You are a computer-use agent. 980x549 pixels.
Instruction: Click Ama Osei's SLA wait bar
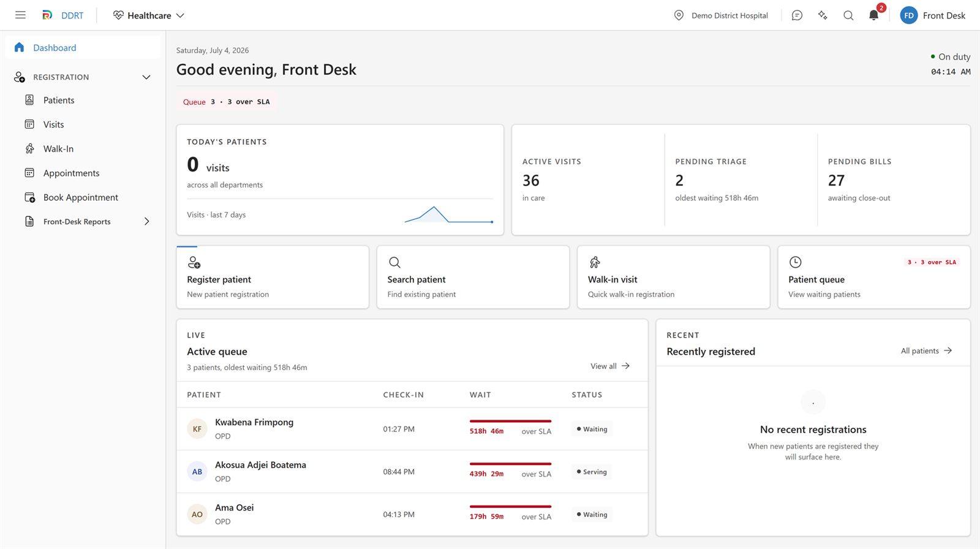510,506
